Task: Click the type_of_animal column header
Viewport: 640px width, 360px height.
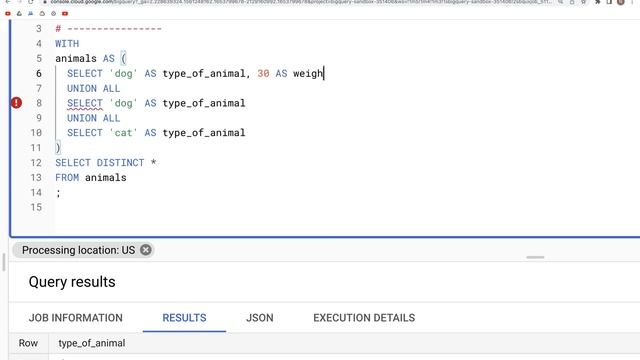Action: pos(92,343)
